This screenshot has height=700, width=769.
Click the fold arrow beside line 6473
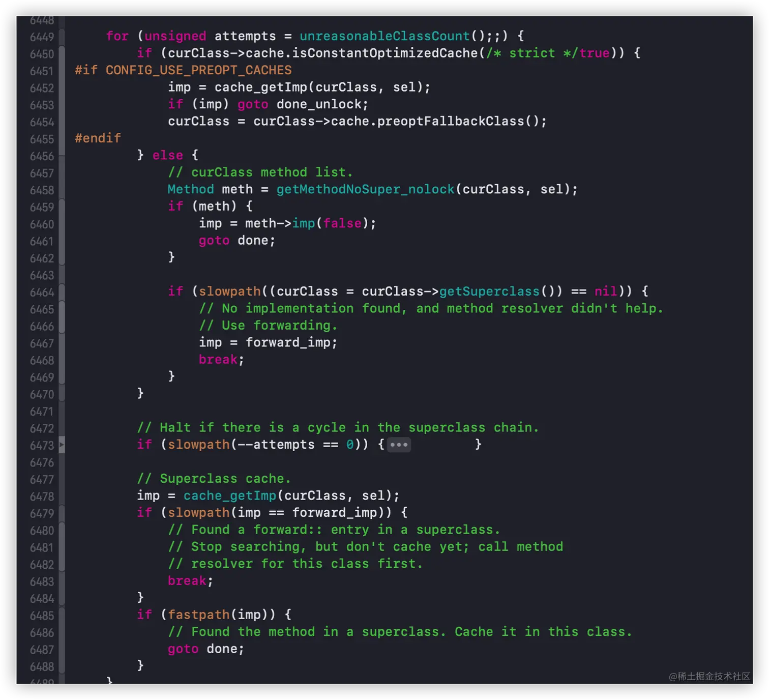click(62, 445)
